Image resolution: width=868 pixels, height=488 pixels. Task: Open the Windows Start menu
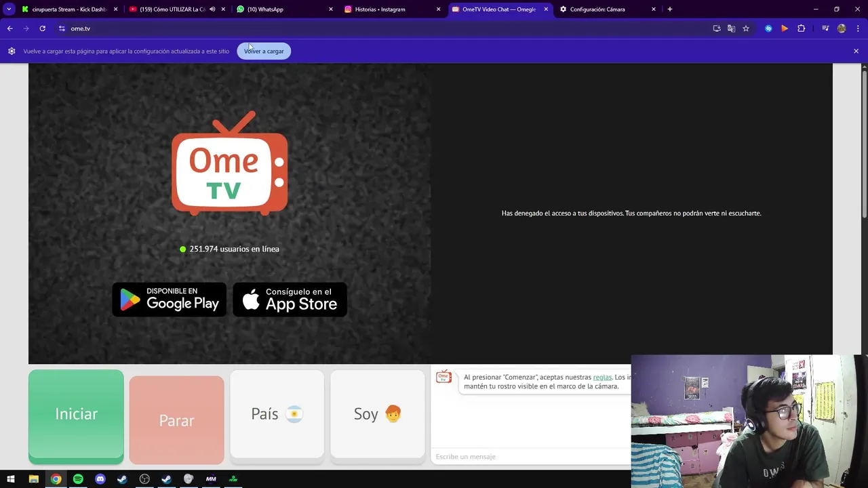tap(11, 479)
